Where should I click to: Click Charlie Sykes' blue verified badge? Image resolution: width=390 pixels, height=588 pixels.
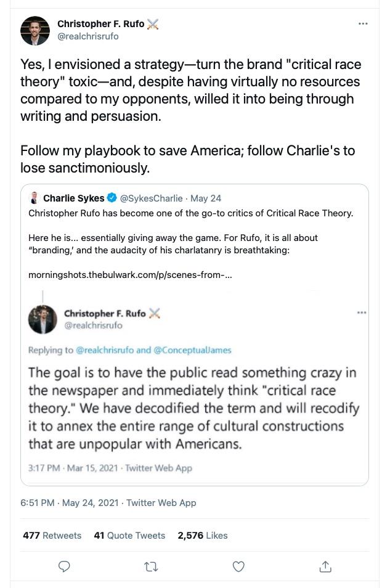(x=111, y=198)
